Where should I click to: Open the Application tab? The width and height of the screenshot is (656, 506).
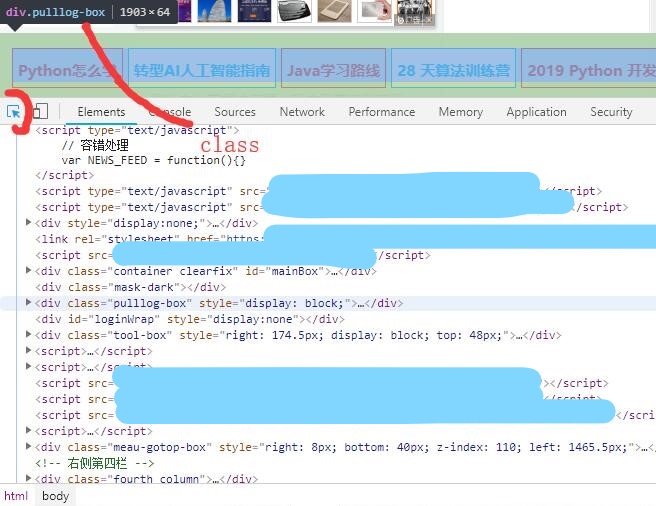coord(536,112)
